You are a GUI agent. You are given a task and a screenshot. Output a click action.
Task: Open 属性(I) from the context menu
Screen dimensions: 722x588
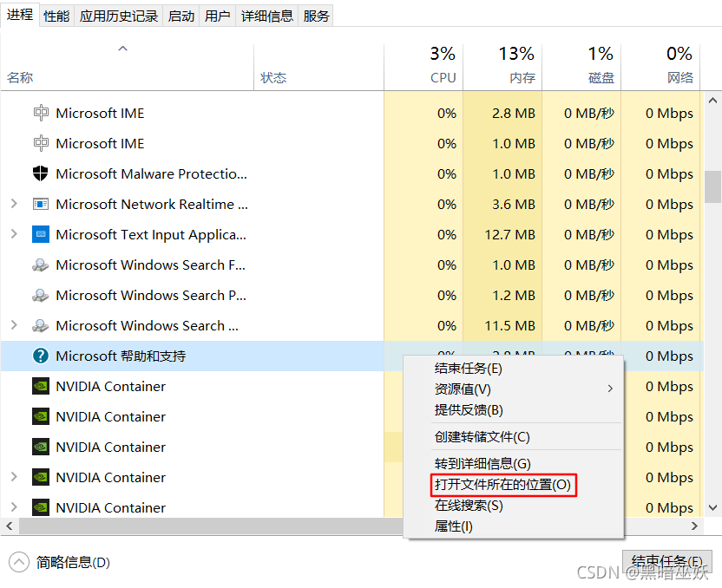coord(514,526)
